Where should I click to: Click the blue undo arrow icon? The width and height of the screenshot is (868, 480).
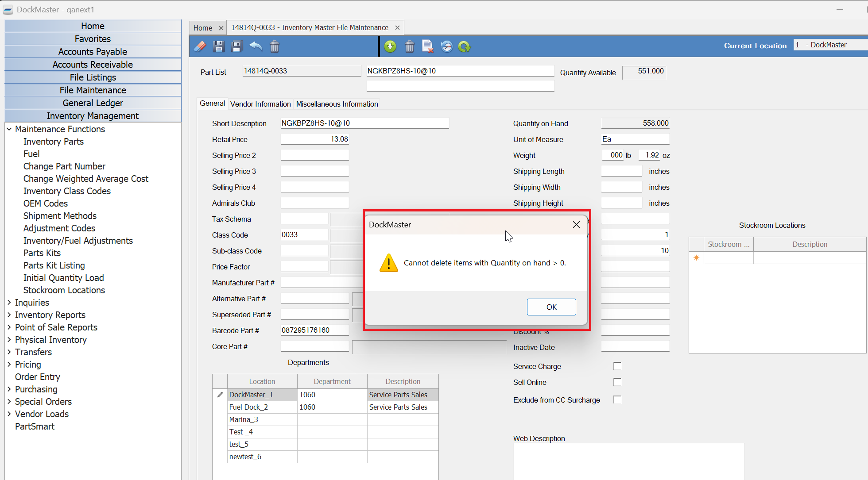pyautogui.click(x=256, y=46)
